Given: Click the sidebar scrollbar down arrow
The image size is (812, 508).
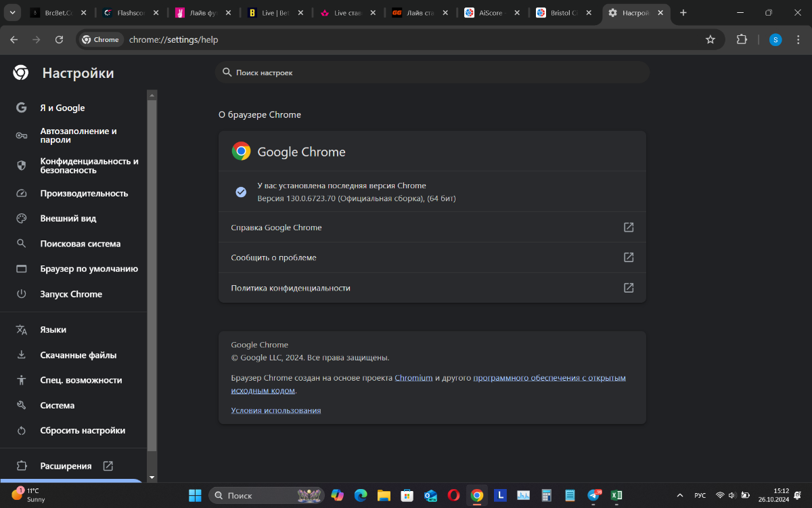Looking at the screenshot, I should 152,478.
